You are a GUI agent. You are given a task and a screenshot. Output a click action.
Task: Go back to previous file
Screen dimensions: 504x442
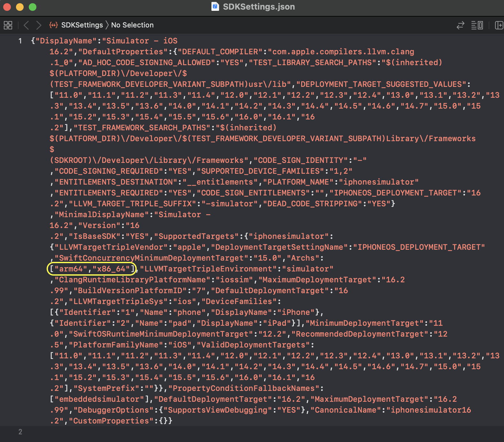click(26, 25)
